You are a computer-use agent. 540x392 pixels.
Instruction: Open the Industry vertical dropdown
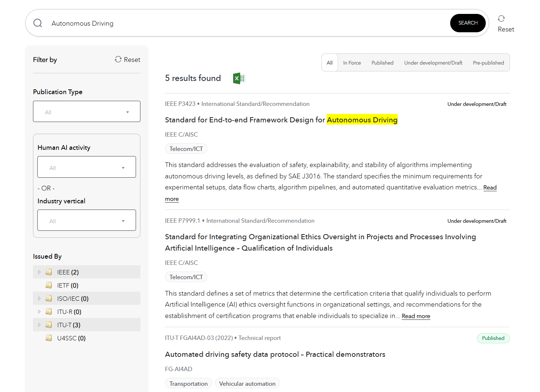point(87,220)
